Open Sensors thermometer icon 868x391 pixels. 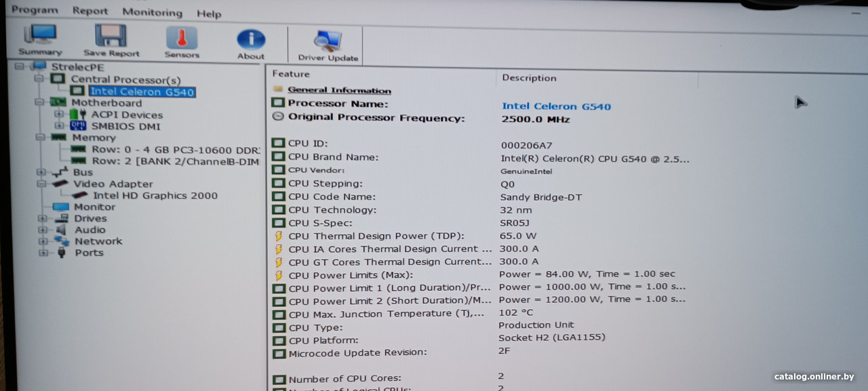(x=182, y=41)
